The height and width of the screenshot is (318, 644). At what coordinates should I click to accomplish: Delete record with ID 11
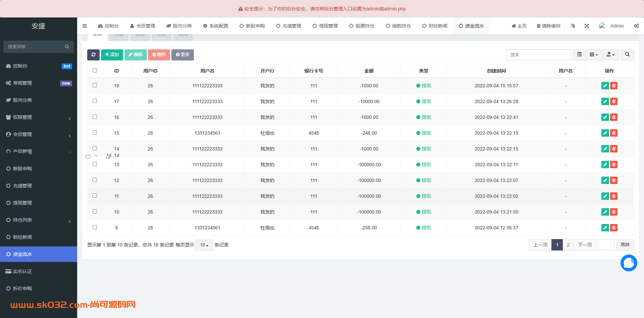[614, 196]
